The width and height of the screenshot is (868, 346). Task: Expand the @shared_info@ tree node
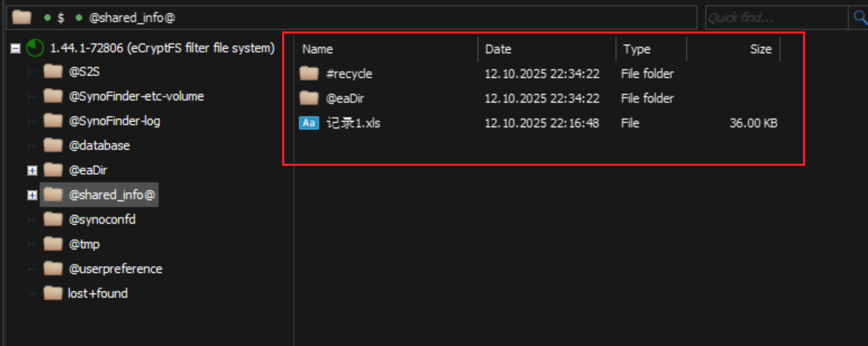pyautogui.click(x=31, y=195)
